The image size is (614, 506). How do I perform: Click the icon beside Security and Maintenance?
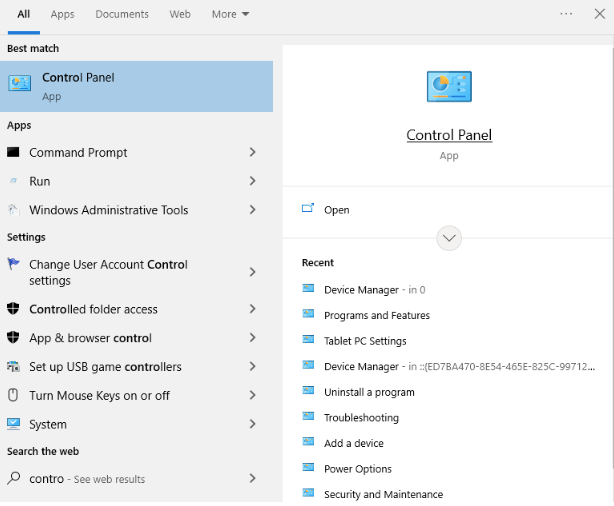point(308,493)
